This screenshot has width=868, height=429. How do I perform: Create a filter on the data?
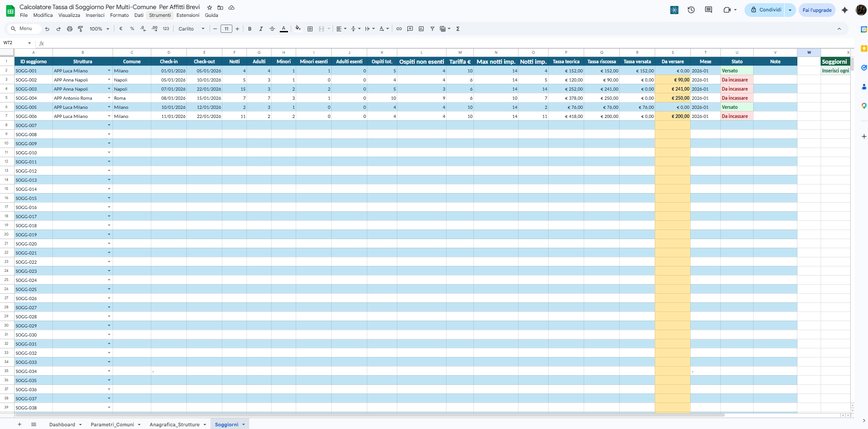click(432, 29)
